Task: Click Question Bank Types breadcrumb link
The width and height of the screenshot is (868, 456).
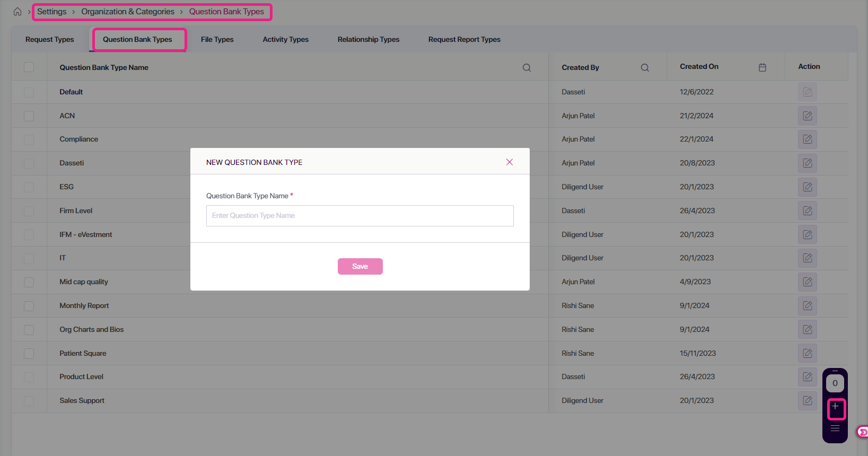Action: pyautogui.click(x=226, y=12)
